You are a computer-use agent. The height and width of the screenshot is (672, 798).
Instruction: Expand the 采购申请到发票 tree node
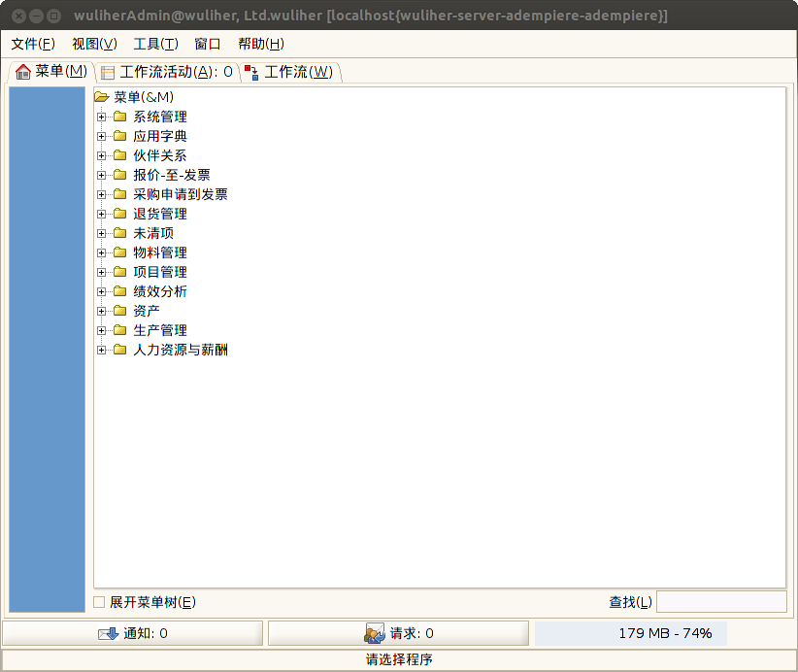(x=102, y=194)
